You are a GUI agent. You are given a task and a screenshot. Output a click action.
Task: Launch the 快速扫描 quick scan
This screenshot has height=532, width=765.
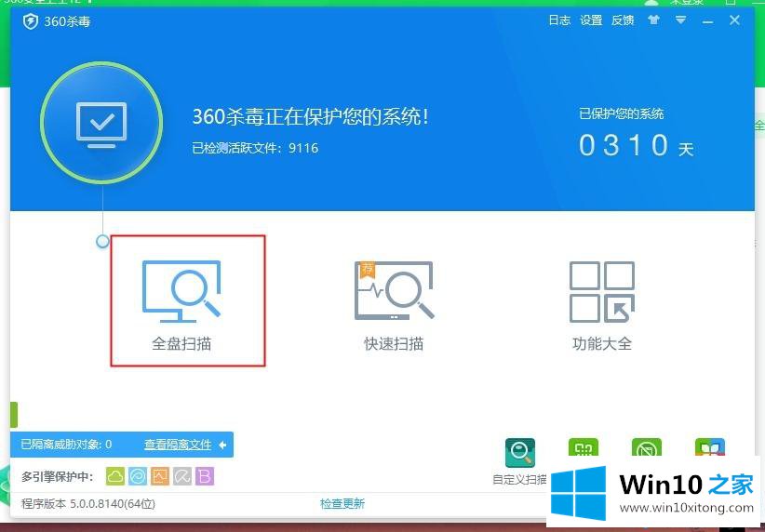[394, 305]
